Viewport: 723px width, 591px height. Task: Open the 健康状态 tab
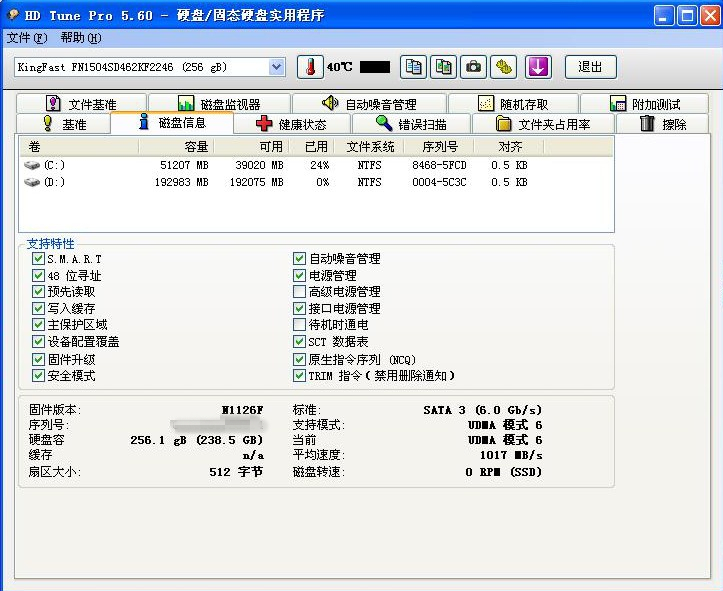click(x=292, y=124)
